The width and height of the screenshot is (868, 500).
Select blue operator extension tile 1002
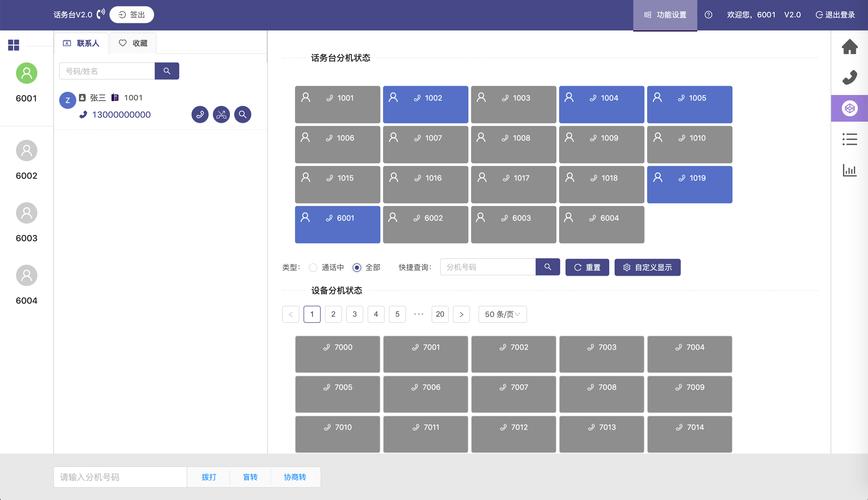[x=426, y=105]
